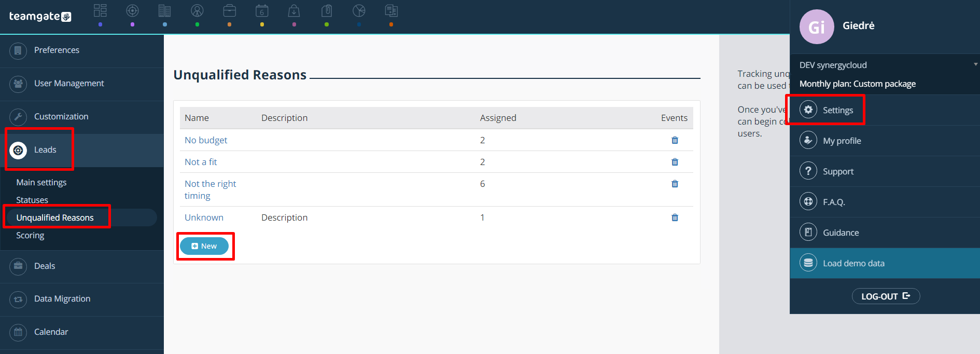Open Data Migration in the sidebar

[x=82, y=299]
